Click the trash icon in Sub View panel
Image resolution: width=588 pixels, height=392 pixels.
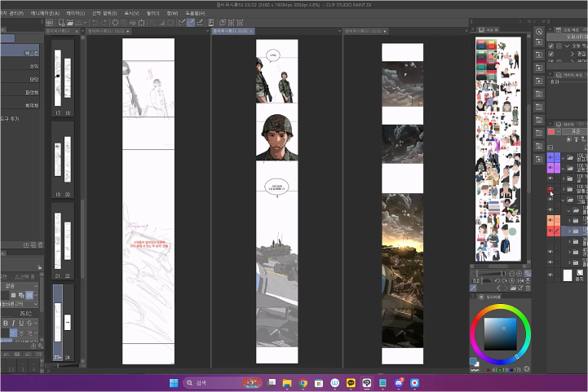click(528, 288)
